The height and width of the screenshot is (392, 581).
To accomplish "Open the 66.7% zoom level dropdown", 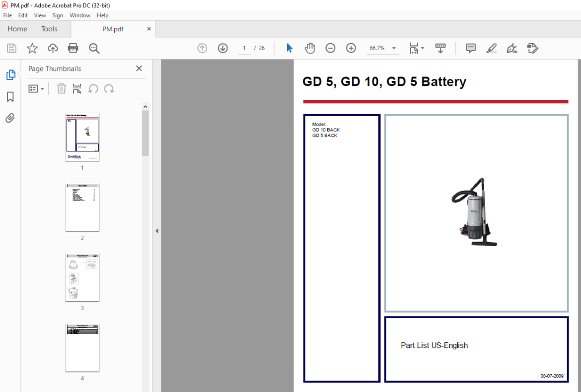I will (382, 48).
